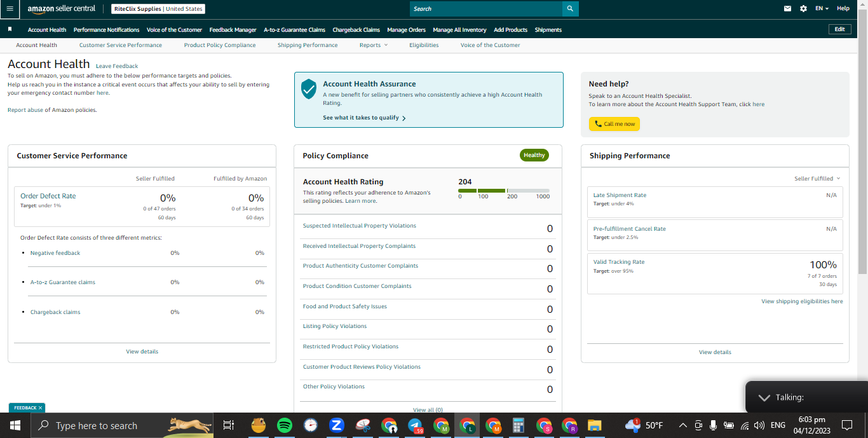Viewport: 868px width, 438px height.
Task: Open the settings gear icon
Action: click(x=803, y=9)
